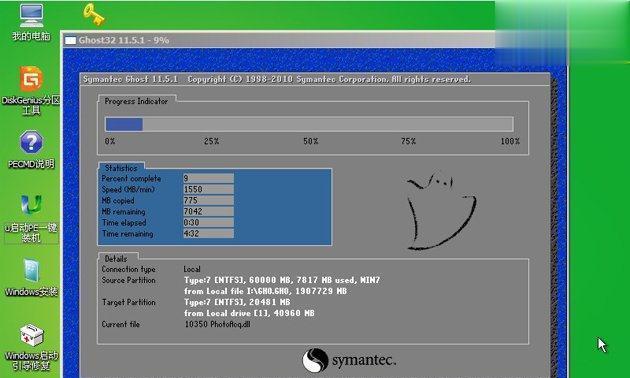
Task: Click the Ghost32 window title icon
Action: pos(70,40)
